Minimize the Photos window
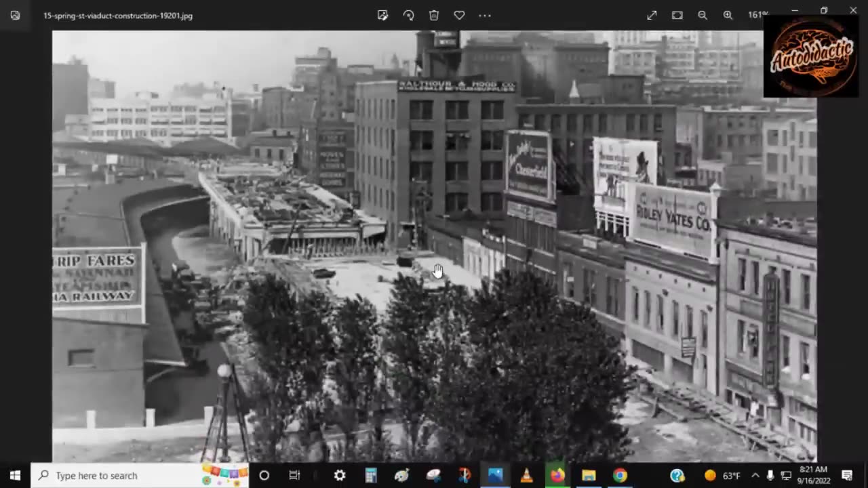The image size is (868, 488). click(795, 10)
